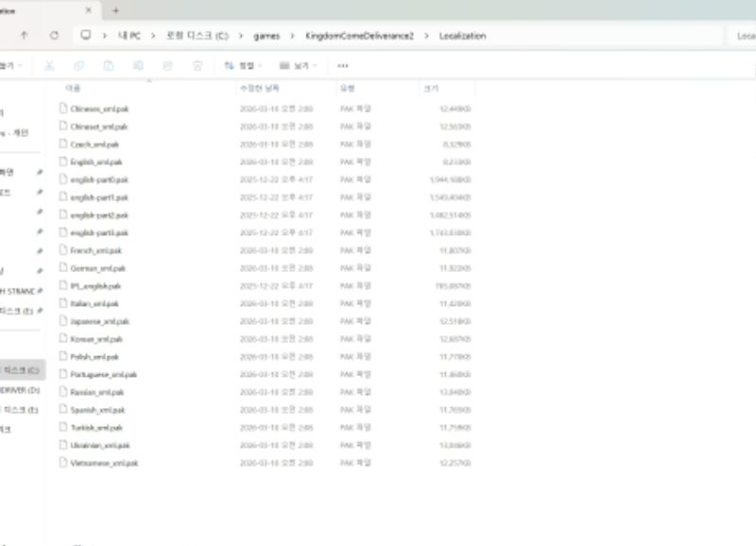Open the See more (…) toolbar menu
This screenshot has height=546, width=756.
342,65
